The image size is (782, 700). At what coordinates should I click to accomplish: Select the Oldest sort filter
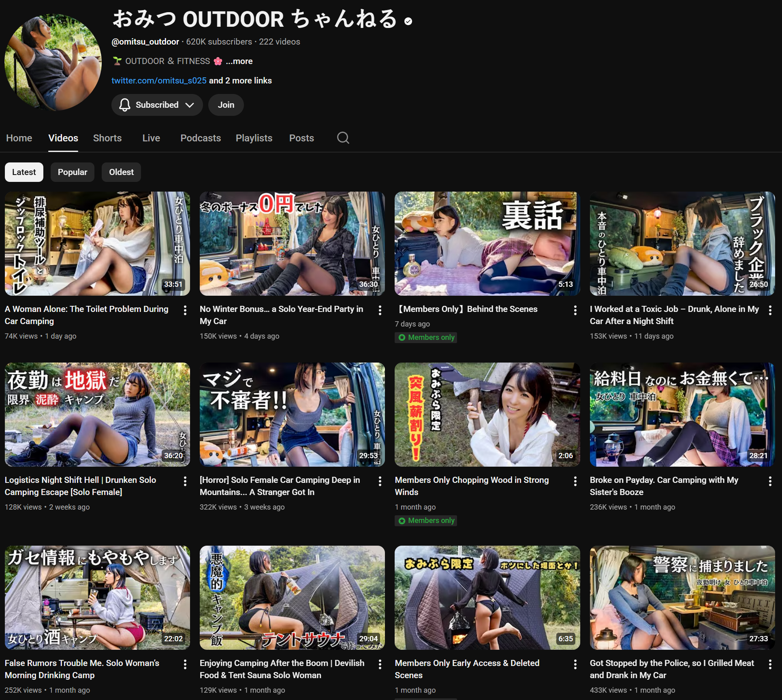coord(121,172)
